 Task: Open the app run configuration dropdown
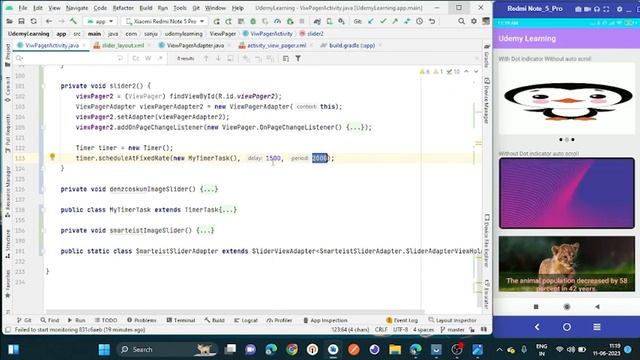click(x=100, y=21)
